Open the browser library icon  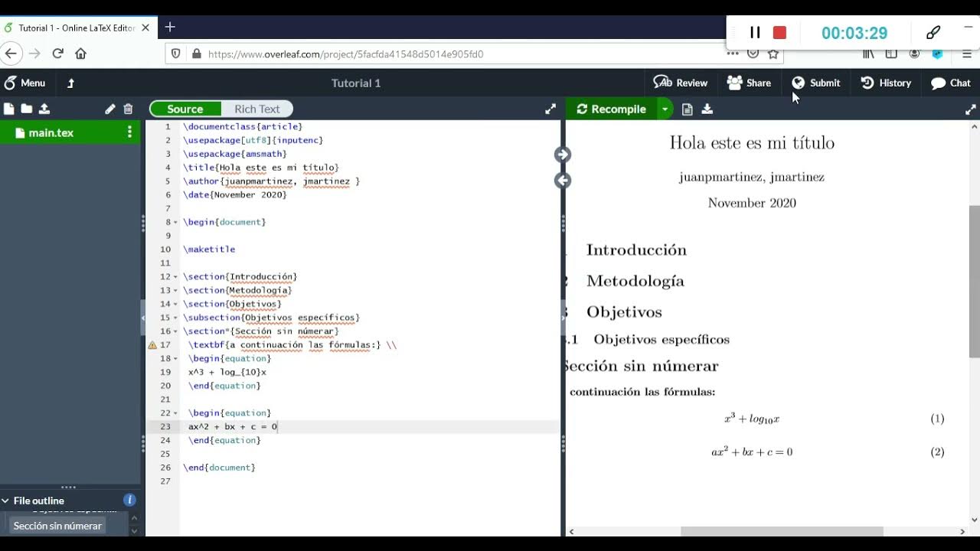click(868, 54)
